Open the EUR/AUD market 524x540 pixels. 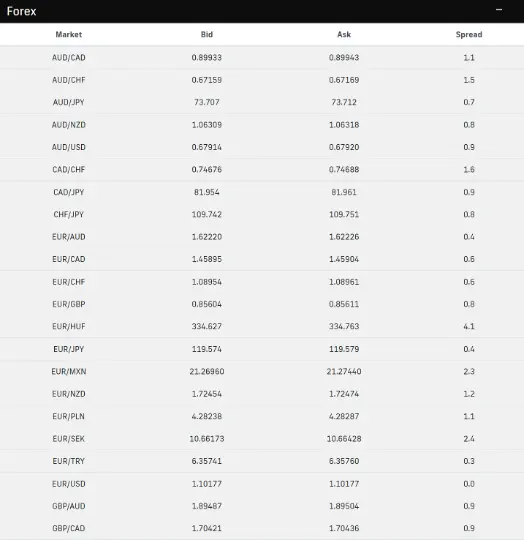click(69, 237)
